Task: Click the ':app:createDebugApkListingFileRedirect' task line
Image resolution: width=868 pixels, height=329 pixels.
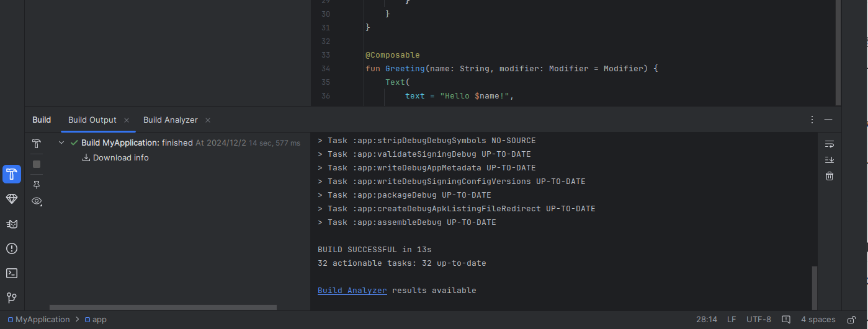Action: (457, 209)
